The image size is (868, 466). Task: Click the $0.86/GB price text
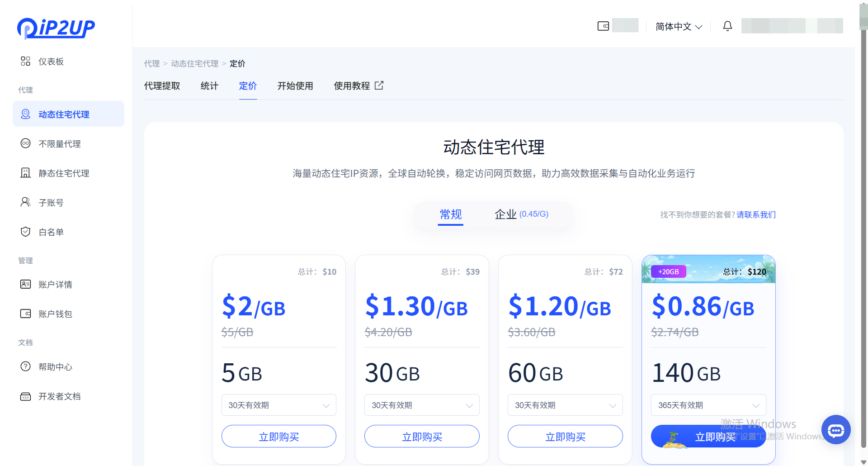point(703,306)
